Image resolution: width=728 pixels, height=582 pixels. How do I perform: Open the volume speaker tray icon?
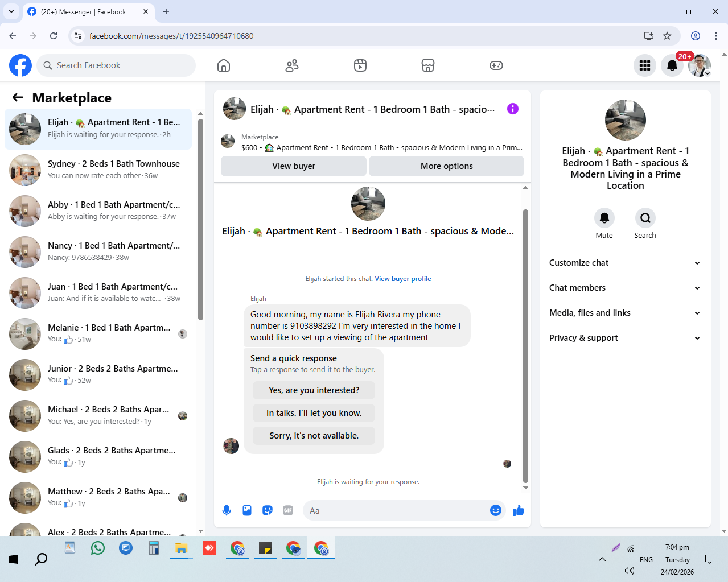pos(629,571)
